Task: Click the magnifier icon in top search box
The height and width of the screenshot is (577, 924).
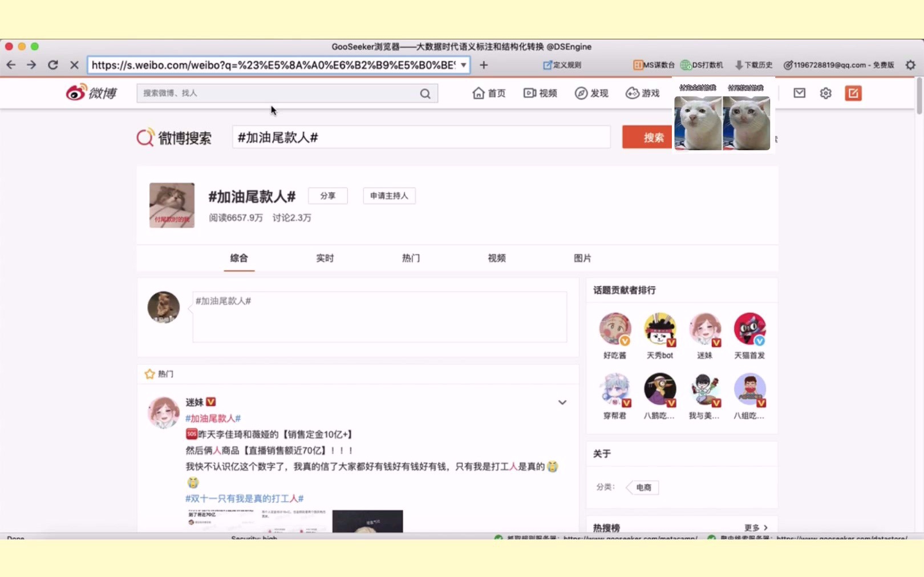Action: [425, 94]
